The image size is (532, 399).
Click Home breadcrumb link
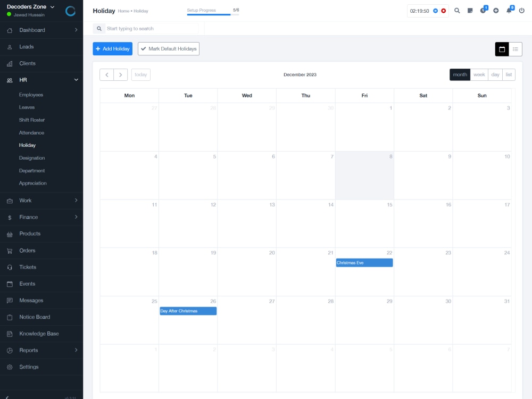(x=123, y=11)
